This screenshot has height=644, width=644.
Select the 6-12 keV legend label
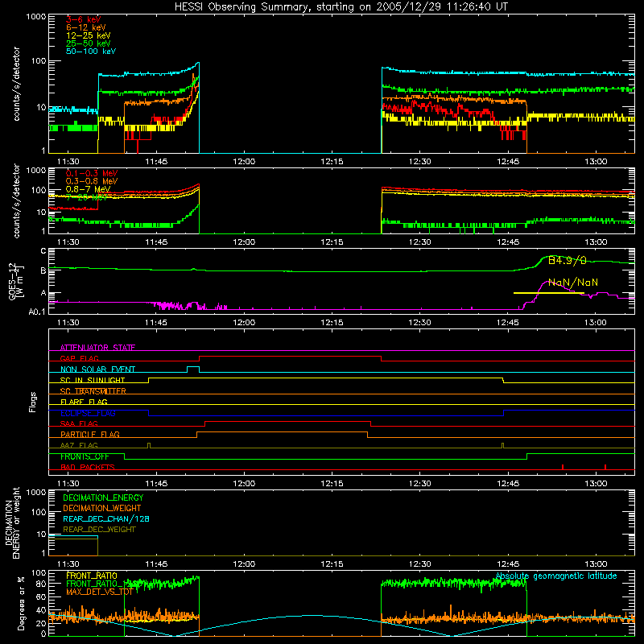(x=85, y=27)
